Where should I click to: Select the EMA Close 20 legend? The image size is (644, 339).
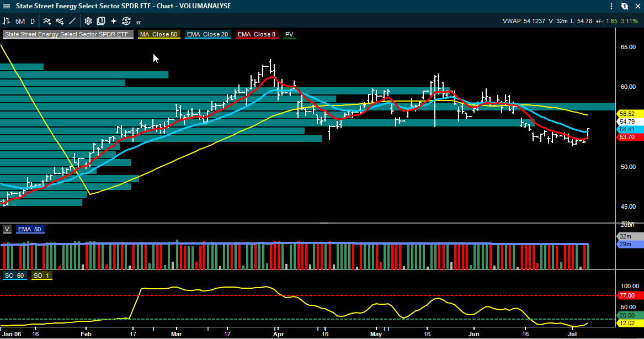pos(207,35)
